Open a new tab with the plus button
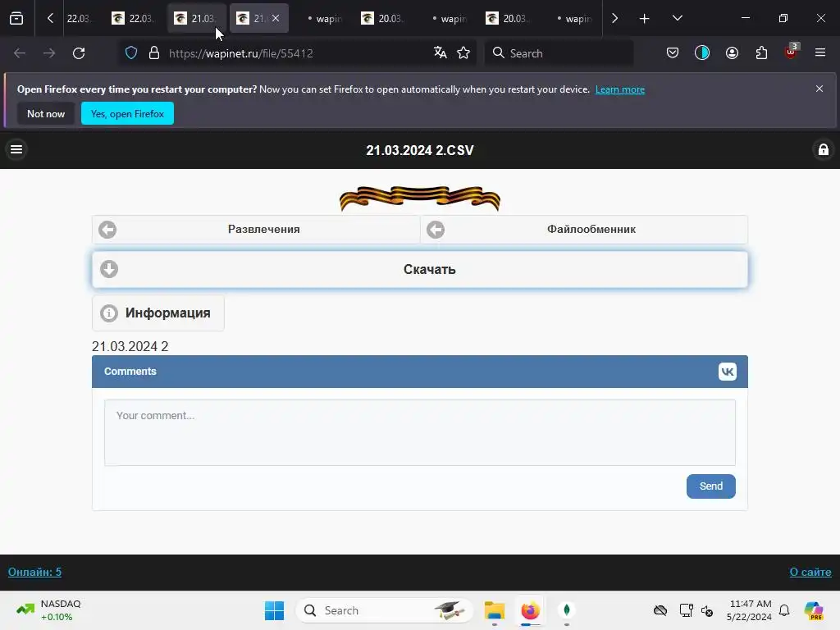This screenshot has height=630, width=840. (645, 19)
